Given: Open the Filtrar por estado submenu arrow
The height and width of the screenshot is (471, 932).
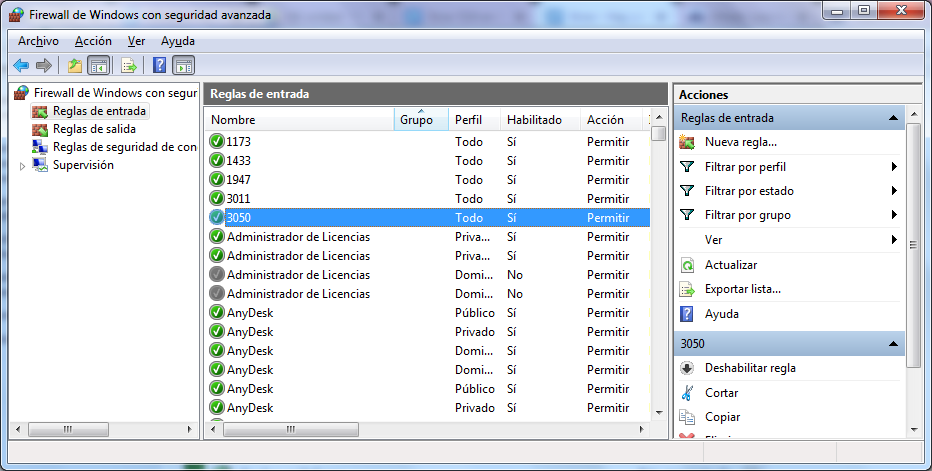Looking at the screenshot, I should 894,191.
